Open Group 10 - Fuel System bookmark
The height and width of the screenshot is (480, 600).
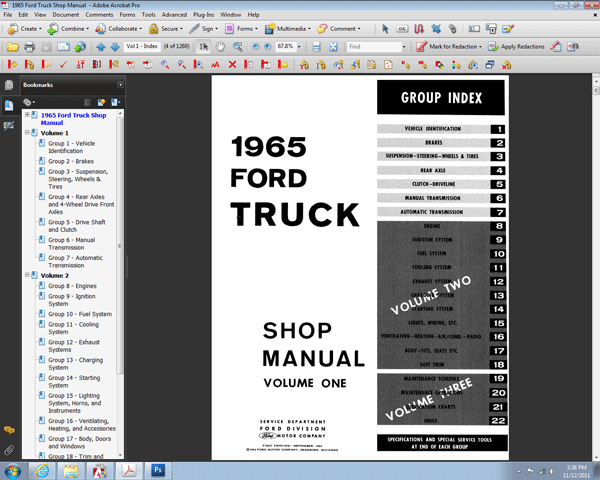point(80,314)
